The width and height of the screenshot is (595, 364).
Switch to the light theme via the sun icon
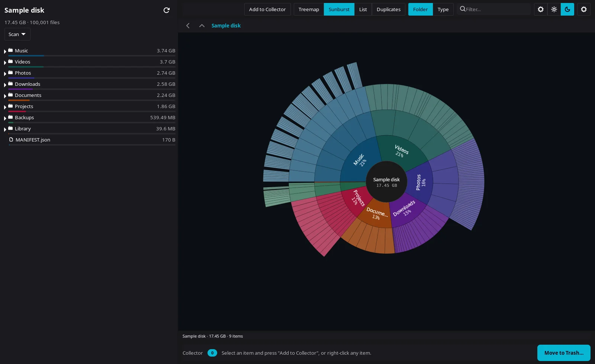point(554,9)
